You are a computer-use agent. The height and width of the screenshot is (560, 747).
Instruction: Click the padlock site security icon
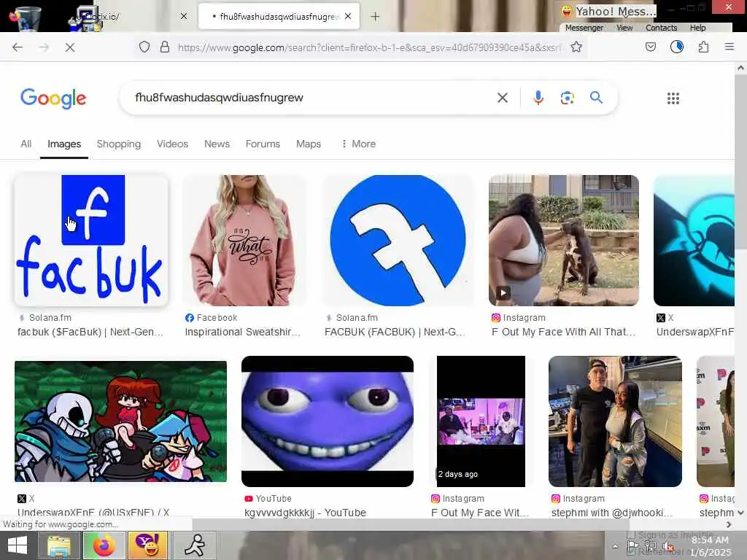(165, 47)
